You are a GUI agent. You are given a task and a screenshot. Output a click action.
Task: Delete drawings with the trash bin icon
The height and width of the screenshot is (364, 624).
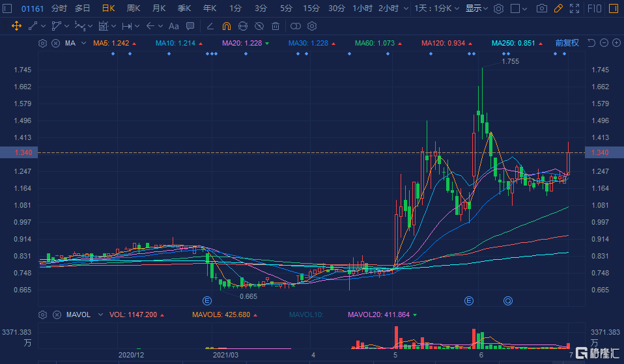point(276,26)
